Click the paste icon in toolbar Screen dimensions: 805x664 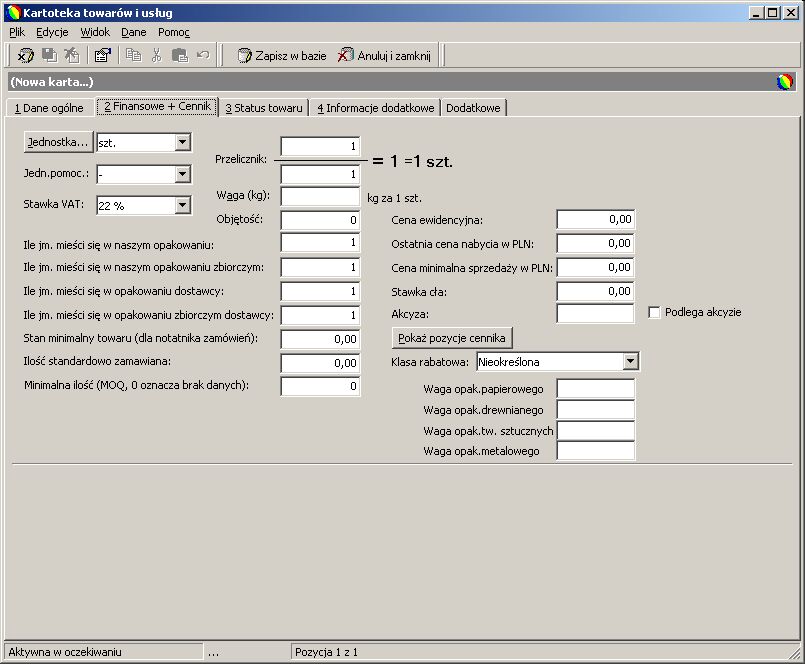coord(180,55)
